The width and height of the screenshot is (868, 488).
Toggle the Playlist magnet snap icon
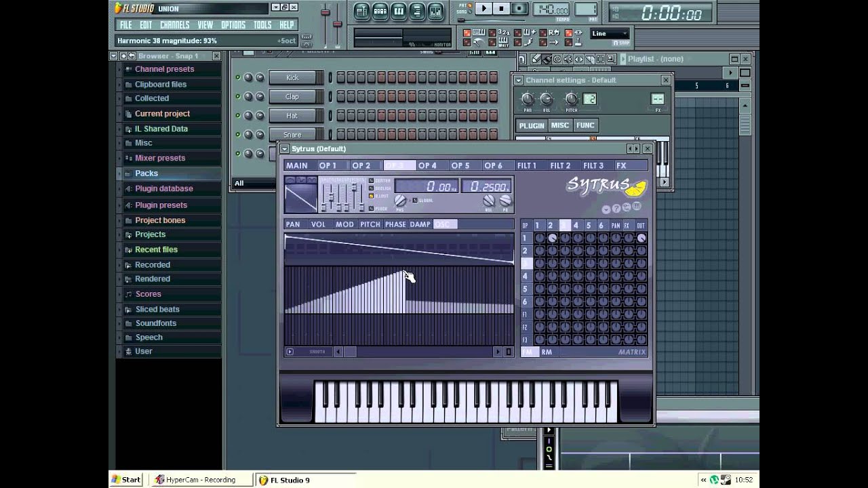coord(521,59)
